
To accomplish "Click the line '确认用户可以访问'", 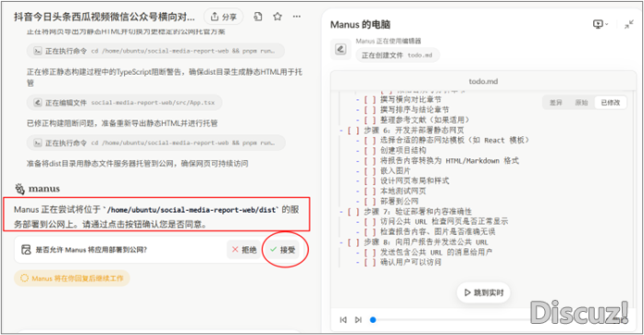I will click(x=411, y=262).
